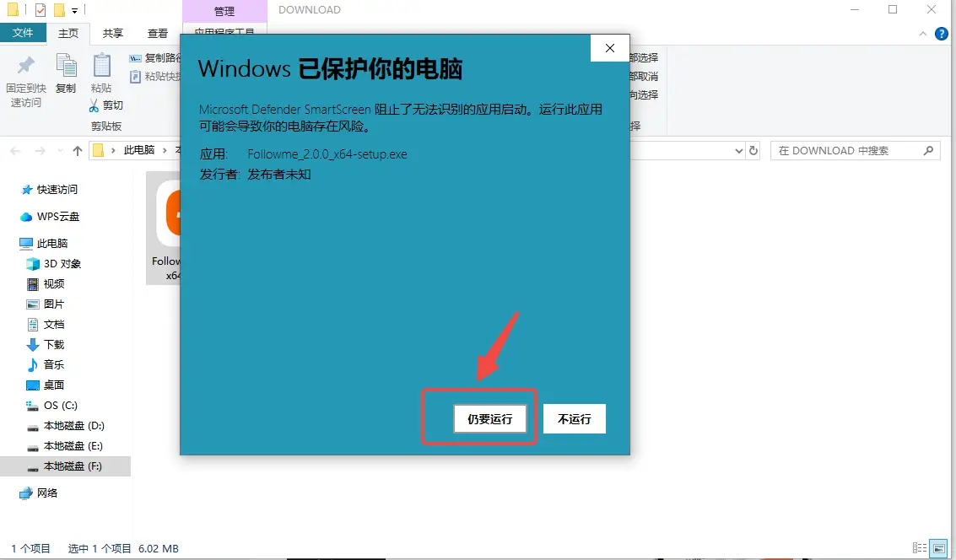Switch to the 主页 ribbon tab

click(68, 33)
